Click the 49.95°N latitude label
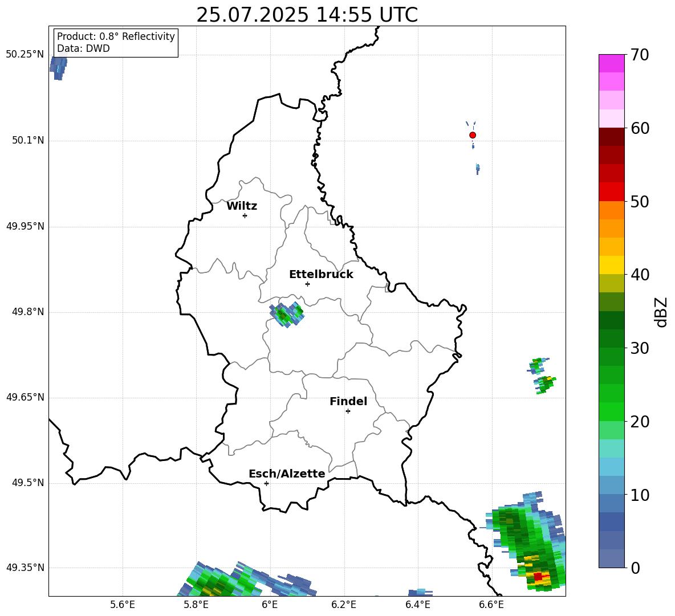The width and height of the screenshot is (675, 616). coord(25,226)
